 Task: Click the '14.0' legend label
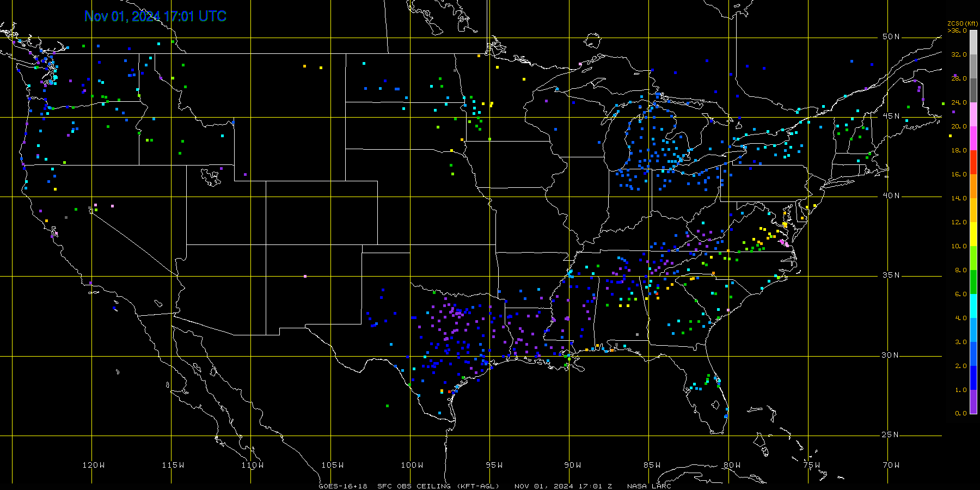tap(959, 198)
